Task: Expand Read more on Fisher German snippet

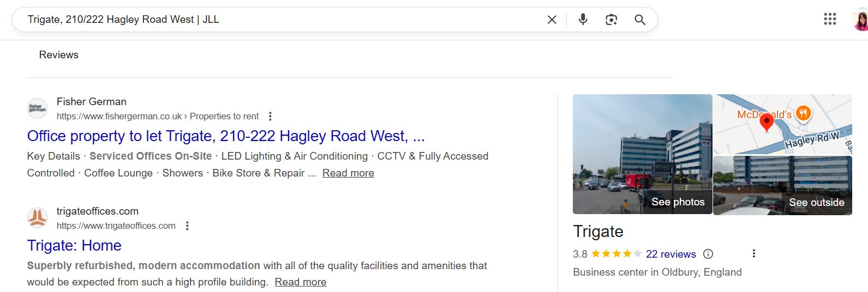Action: 348,173
